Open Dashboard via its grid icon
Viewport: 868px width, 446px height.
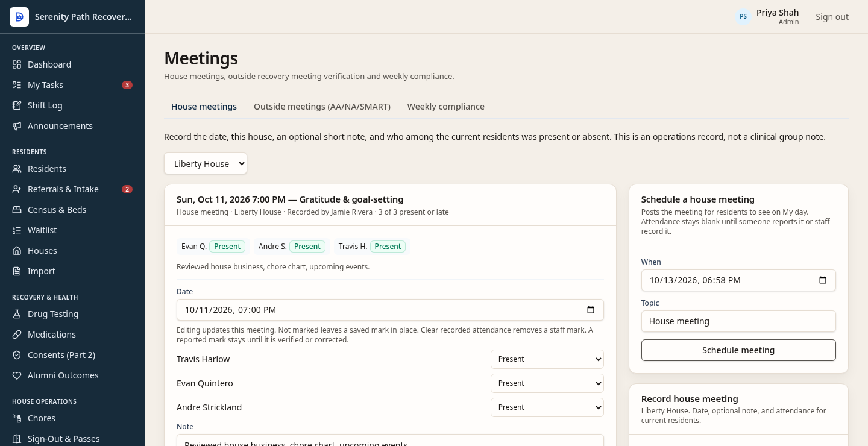(17, 64)
